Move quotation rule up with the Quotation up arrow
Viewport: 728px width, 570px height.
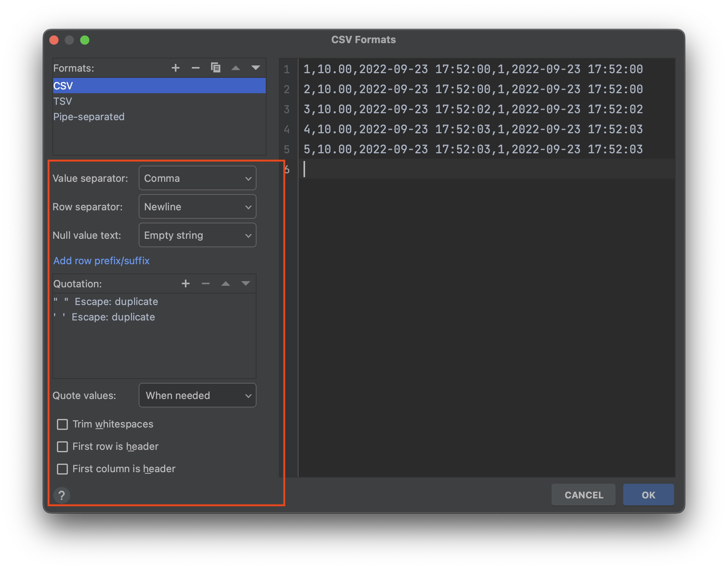tap(226, 284)
